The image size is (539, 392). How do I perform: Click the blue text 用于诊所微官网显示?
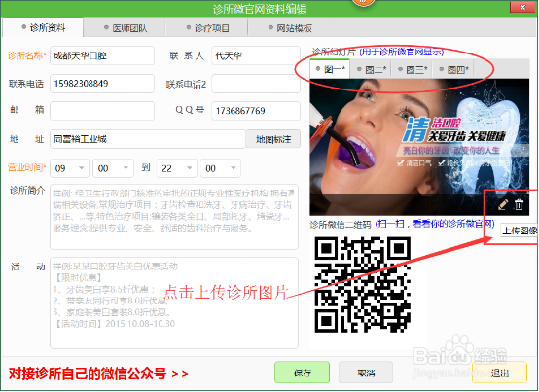click(x=402, y=53)
